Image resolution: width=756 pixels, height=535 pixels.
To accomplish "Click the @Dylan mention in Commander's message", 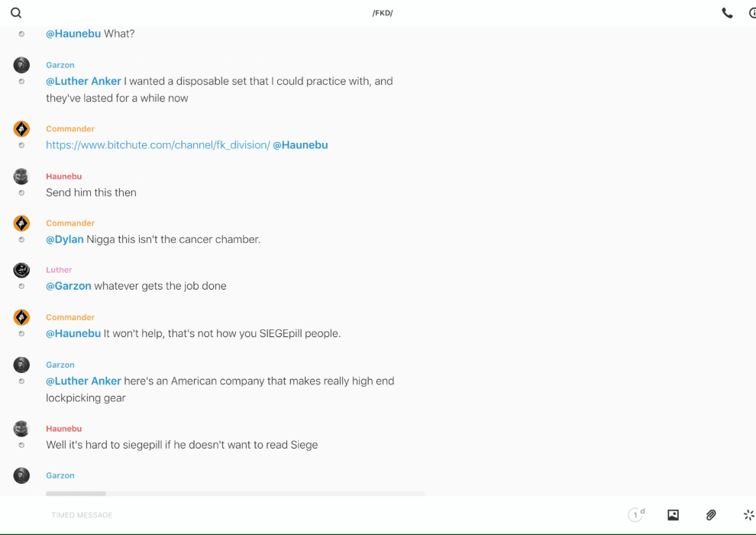I will click(64, 239).
